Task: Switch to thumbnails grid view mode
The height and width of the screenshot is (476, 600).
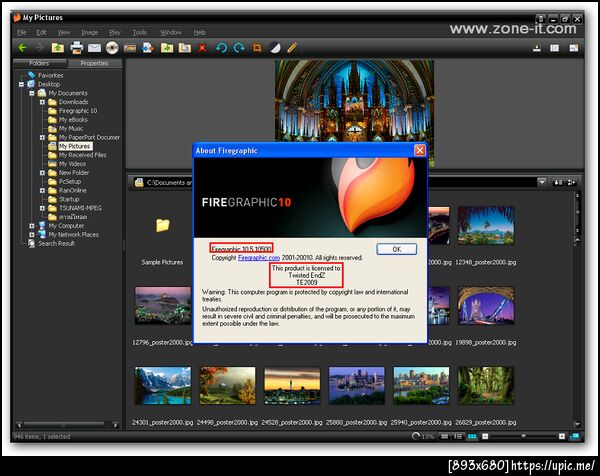Action: pyautogui.click(x=472, y=436)
